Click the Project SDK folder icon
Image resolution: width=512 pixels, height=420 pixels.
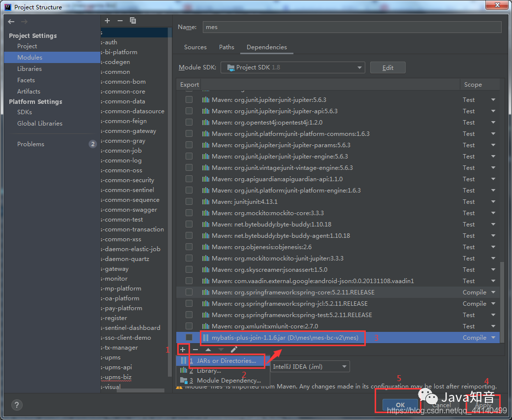click(x=231, y=67)
